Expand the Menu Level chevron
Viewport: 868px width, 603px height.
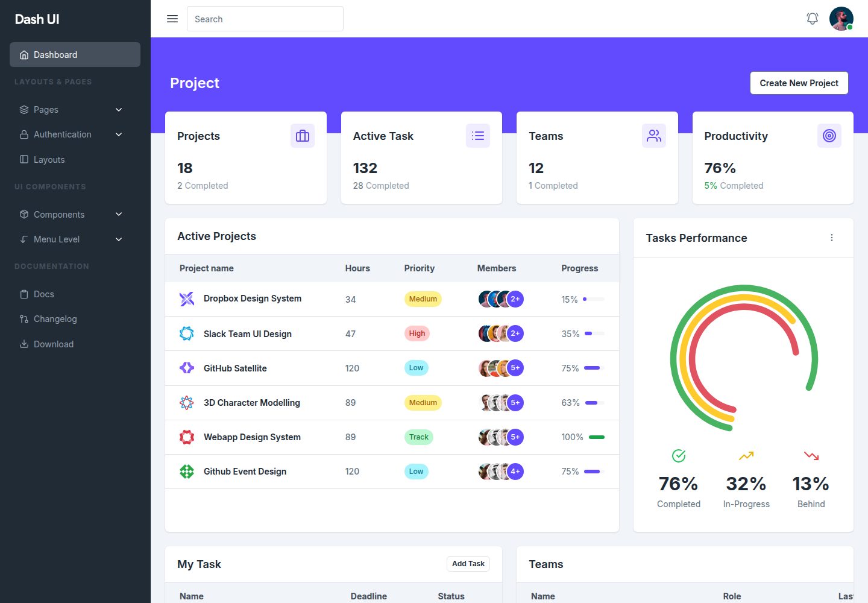pos(119,239)
